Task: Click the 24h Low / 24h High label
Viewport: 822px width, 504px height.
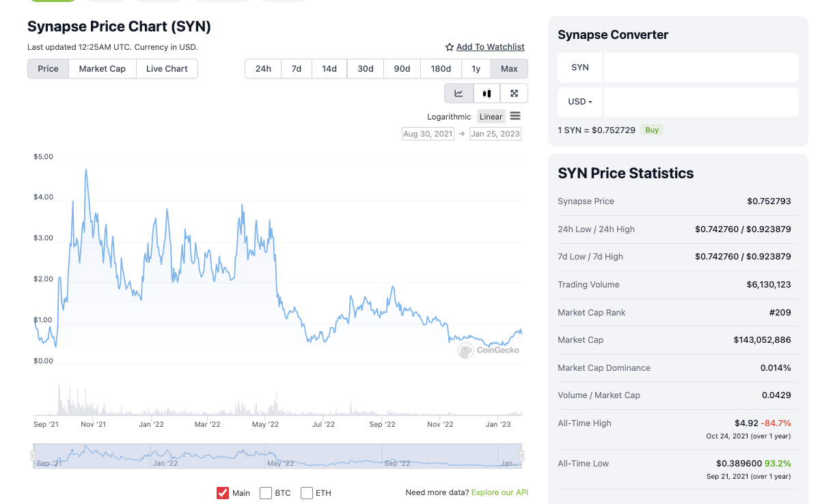Action: point(596,229)
